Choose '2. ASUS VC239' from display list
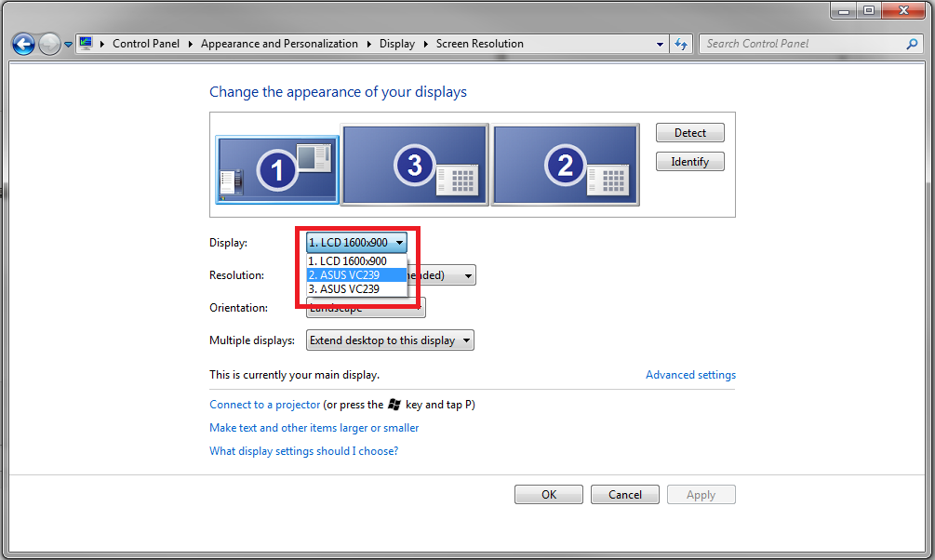 point(356,274)
